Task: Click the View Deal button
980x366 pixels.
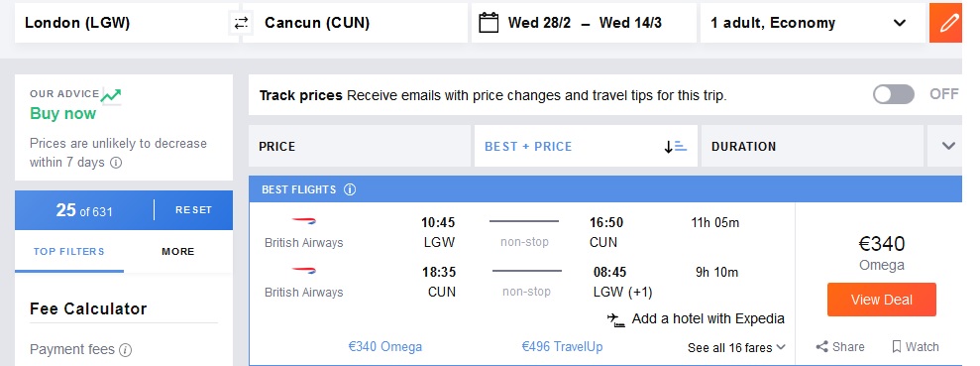Action: point(881,300)
